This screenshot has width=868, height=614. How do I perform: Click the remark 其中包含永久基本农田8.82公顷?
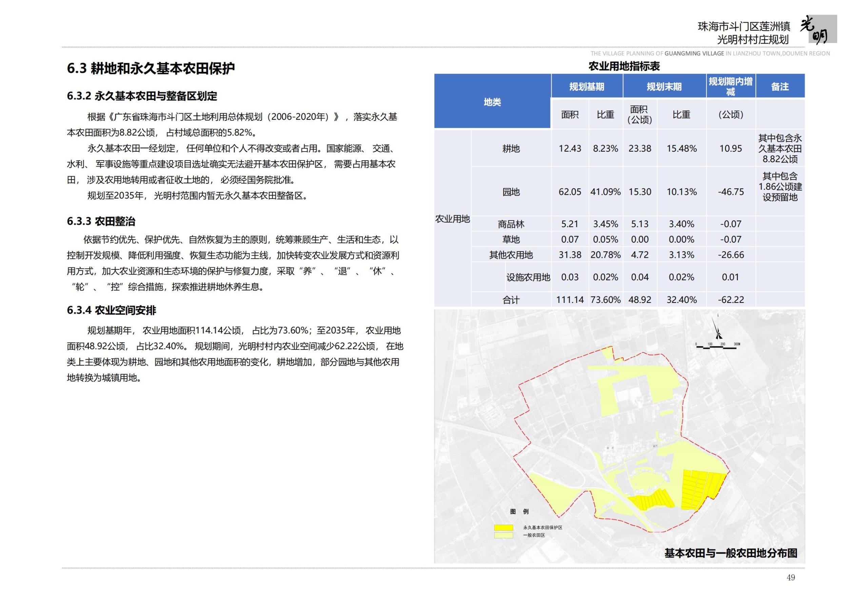[780, 149]
